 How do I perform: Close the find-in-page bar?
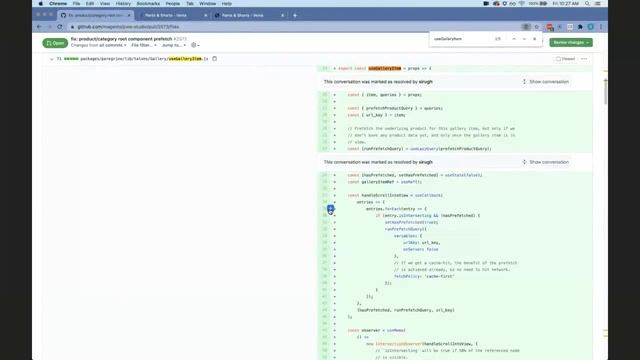[x=535, y=39]
